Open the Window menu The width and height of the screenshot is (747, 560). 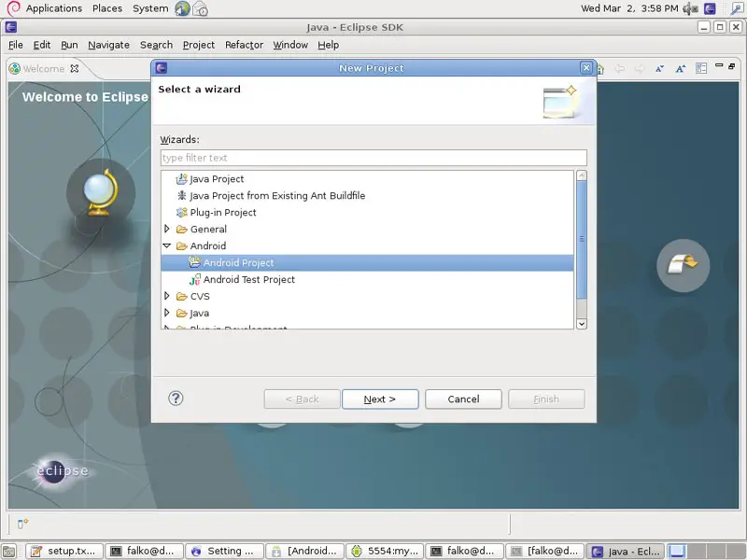point(290,45)
